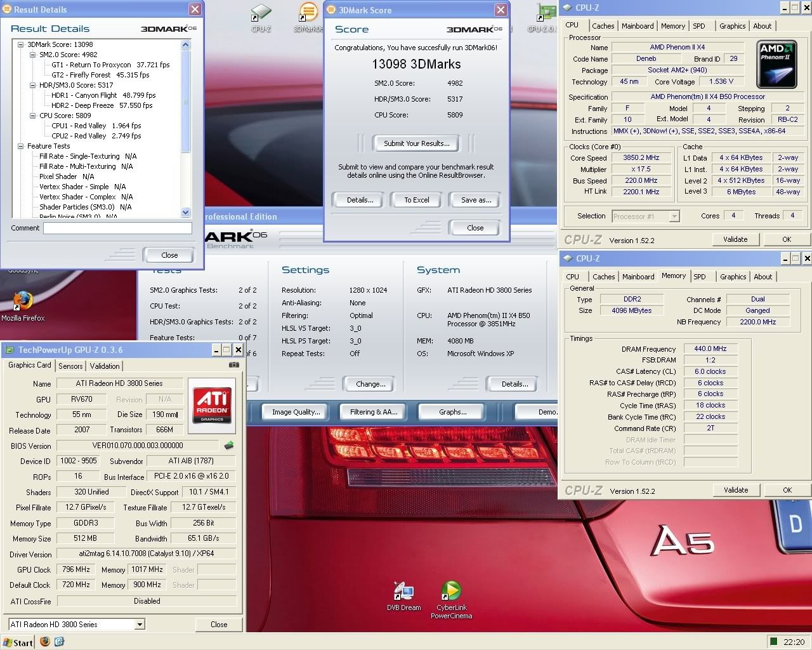Click Submit Your Results button
This screenshot has height=650, width=812.
[x=417, y=143]
